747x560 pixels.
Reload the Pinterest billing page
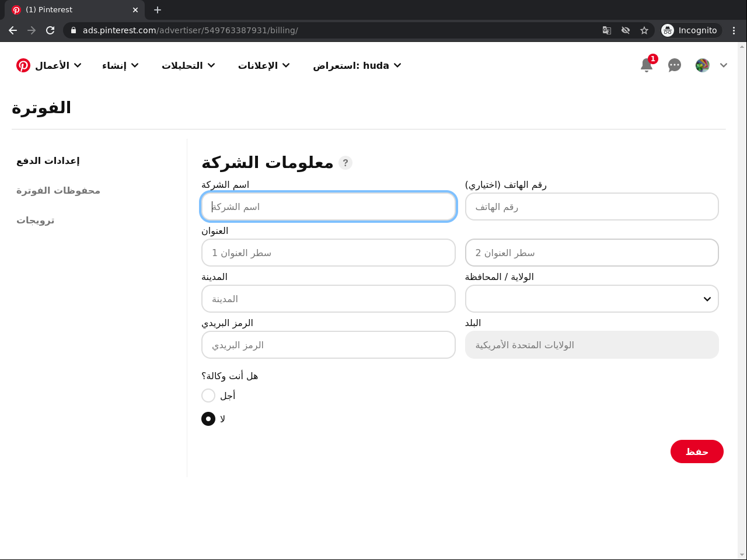[50, 30]
